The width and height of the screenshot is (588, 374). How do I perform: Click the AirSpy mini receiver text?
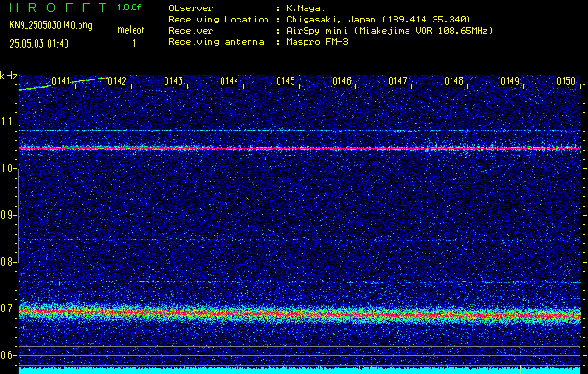389,31
